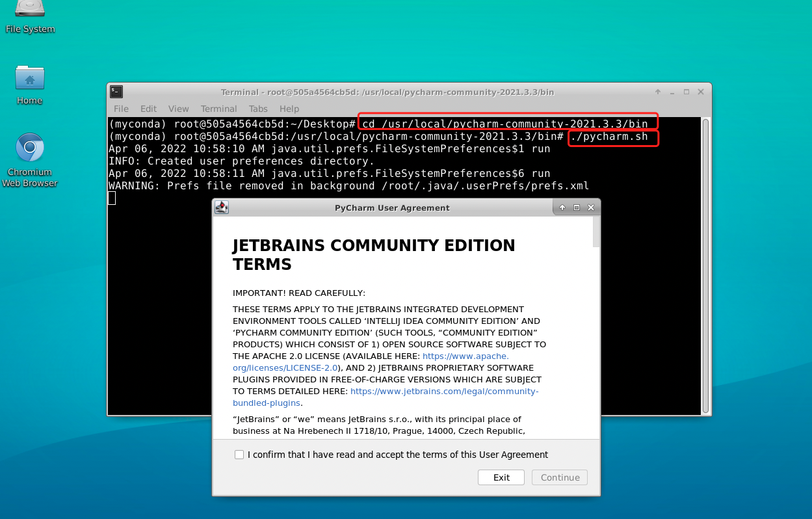Viewport: 812px width, 519px height.
Task: Click the Continue button in agreement dialog
Action: click(x=560, y=477)
